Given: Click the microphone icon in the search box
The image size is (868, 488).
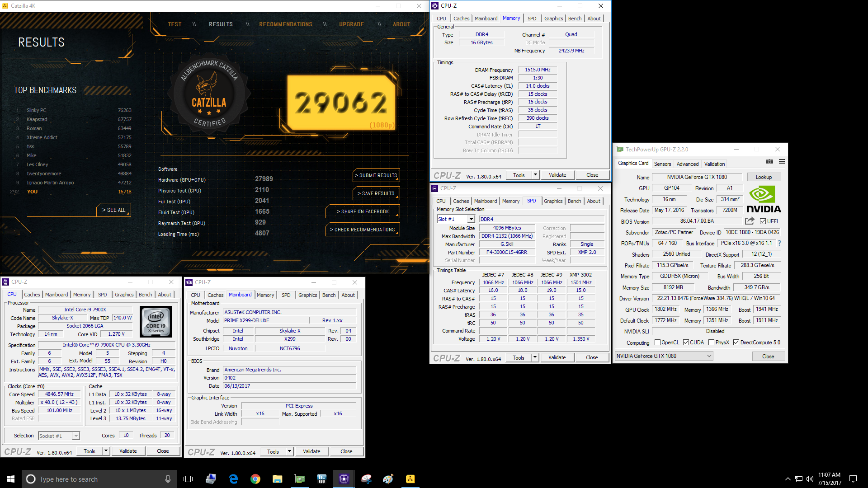Looking at the screenshot, I should [x=168, y=479].
